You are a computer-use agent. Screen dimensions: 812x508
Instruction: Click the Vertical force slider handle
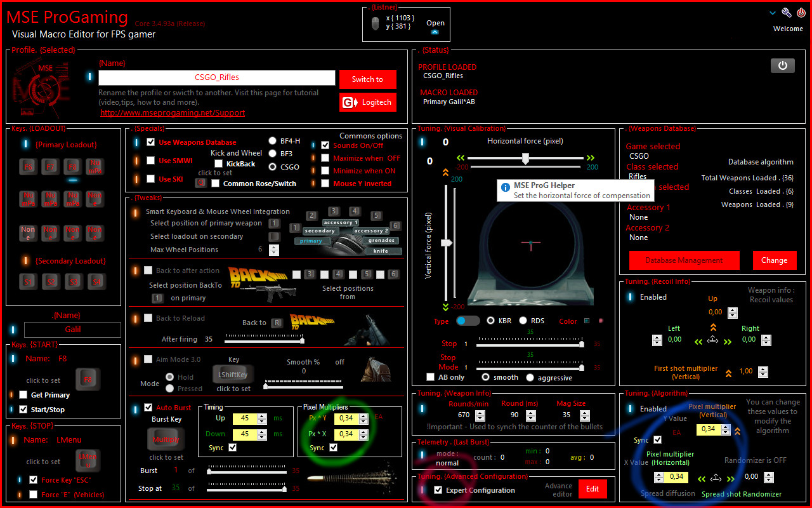click(447, 243)
